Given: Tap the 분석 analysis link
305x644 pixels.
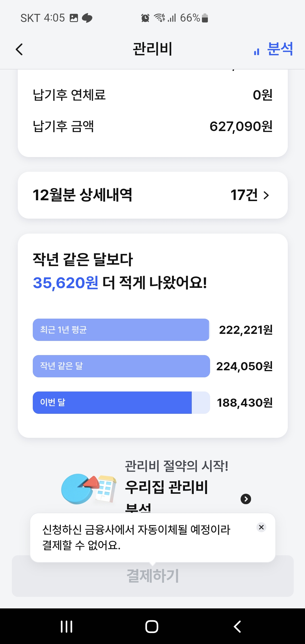Looking at the screenshot, I should point(280,49).
